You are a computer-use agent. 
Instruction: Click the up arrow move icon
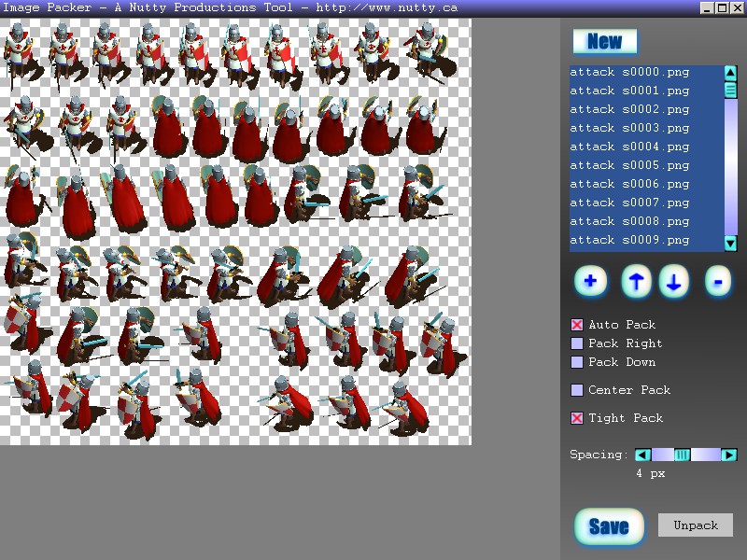636,281
